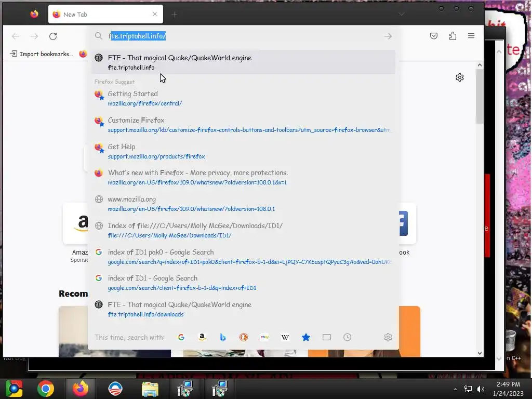The height and width of the screenshot is (399, 532).
Task: Search this time with Bing icon
Action: tap(222, 337)
